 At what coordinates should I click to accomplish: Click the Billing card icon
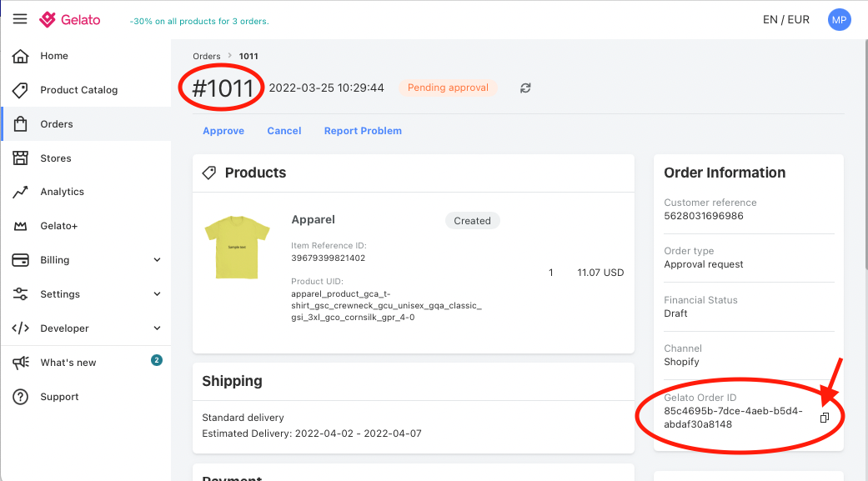tap(21, 260)
